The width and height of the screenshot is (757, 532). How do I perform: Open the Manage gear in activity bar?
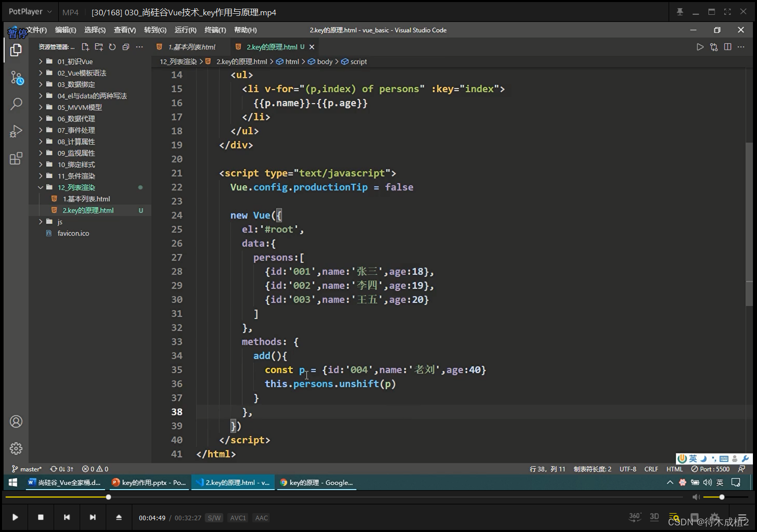(x=16, y=448)
